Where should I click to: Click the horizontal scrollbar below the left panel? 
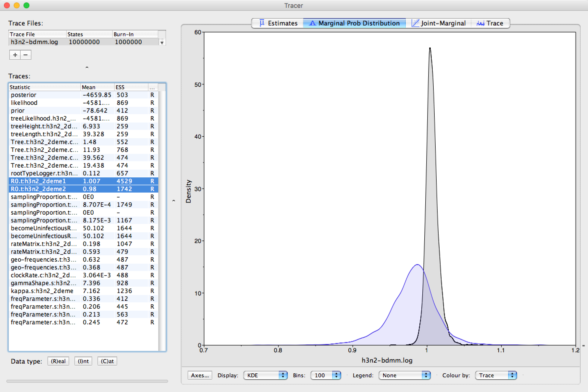pyautogui.click(x=87, y=381)
